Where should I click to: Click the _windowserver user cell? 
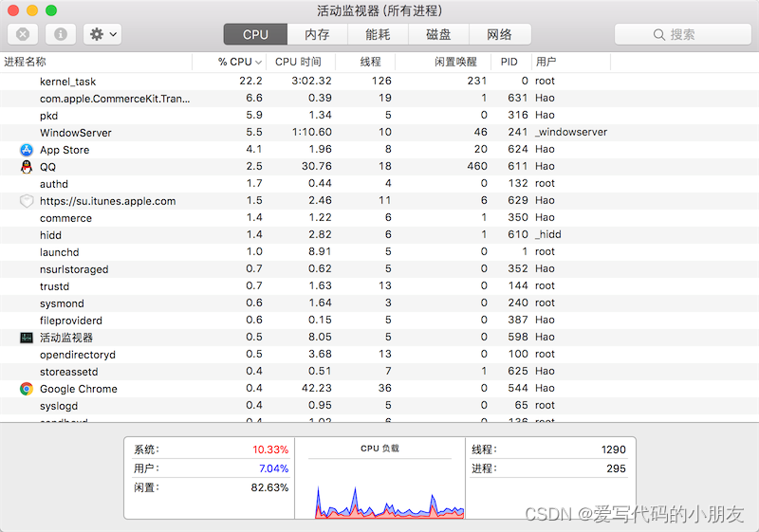tap(571, 132)
